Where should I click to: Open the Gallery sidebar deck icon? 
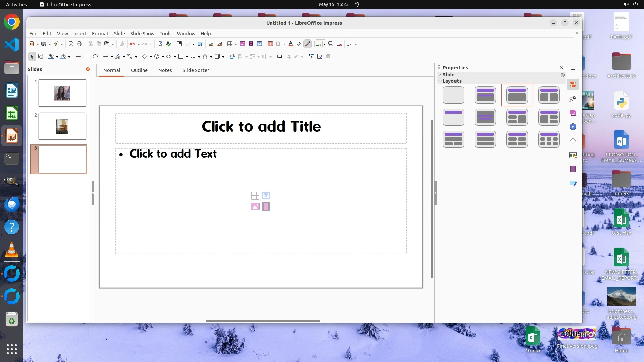tap(573, 113)
